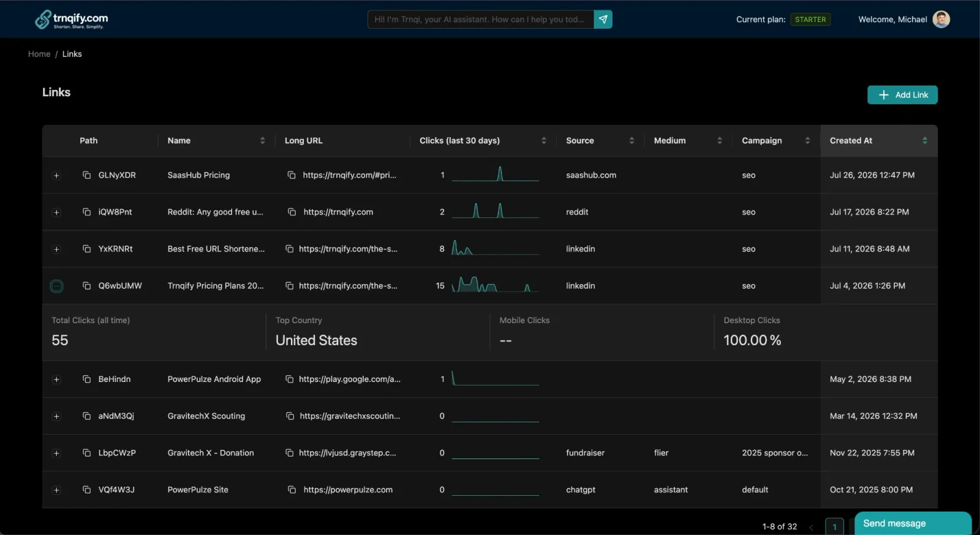Image resolution: width=980 pixels, height=535 pixels.
Task: Open the Send message chat widget
Action: (x=913, y=523)
